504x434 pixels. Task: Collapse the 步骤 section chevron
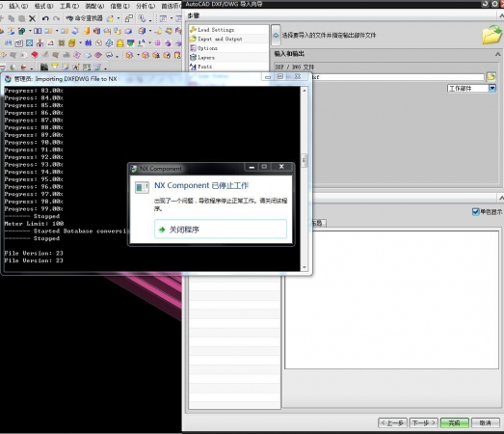(501, 15)
